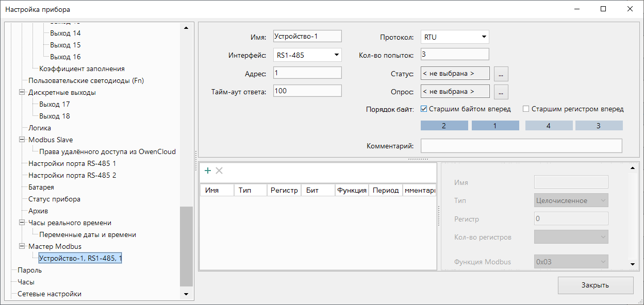The width and height of the screenshot is (644, 305).
Task: Click the register panel scroll-up arrow
Action: [x=633, y=168]
